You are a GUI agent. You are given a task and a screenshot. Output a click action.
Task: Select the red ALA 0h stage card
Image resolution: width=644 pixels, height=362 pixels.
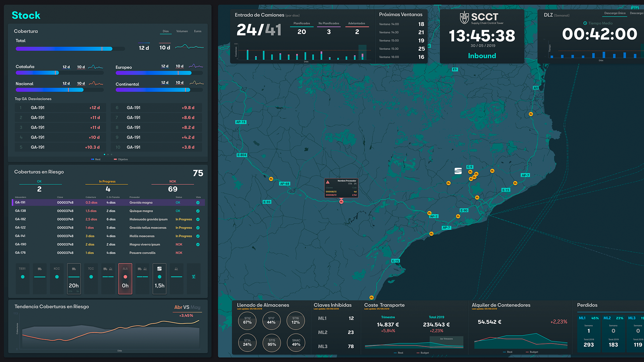point(125,279)
